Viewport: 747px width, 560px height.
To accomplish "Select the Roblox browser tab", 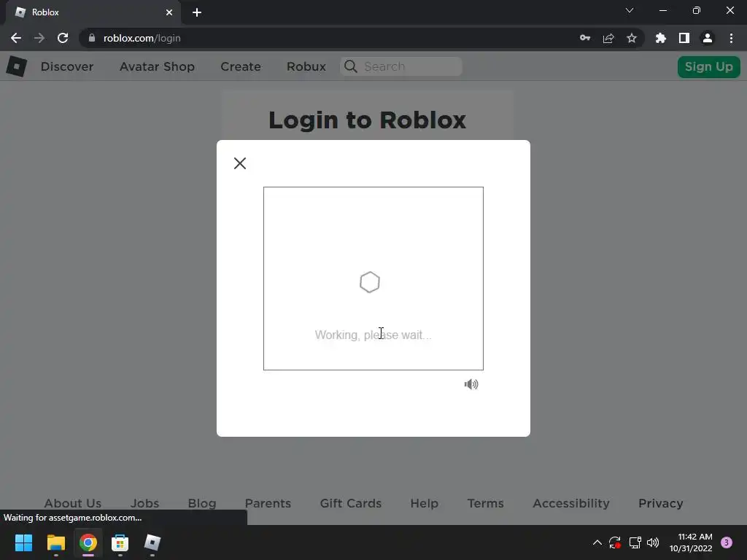I will 93,12.
